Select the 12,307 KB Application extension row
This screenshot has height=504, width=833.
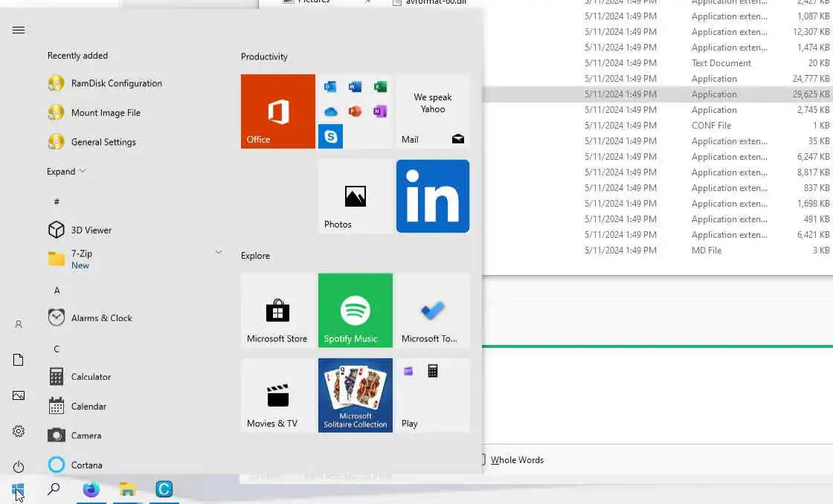coord(657,32)
